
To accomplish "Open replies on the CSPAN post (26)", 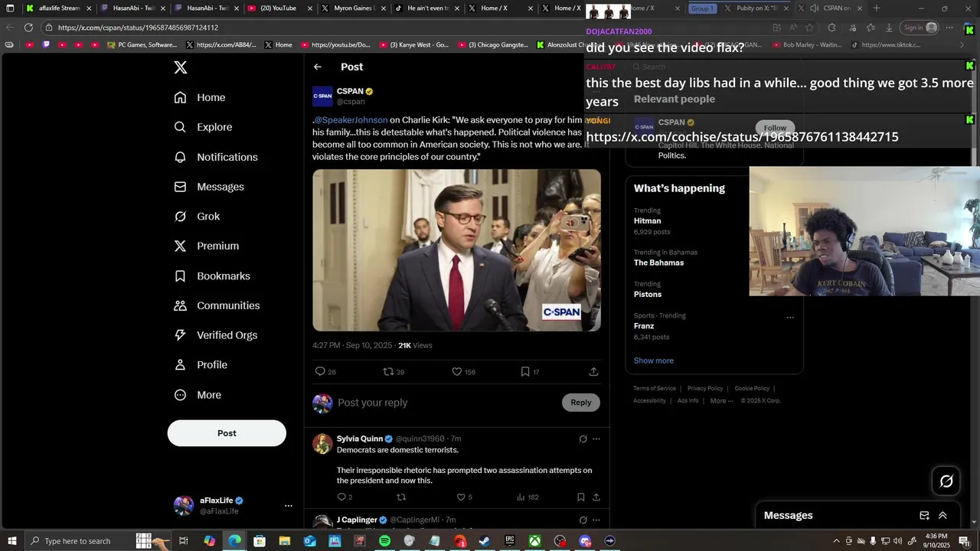I will [x=325, y=372].
